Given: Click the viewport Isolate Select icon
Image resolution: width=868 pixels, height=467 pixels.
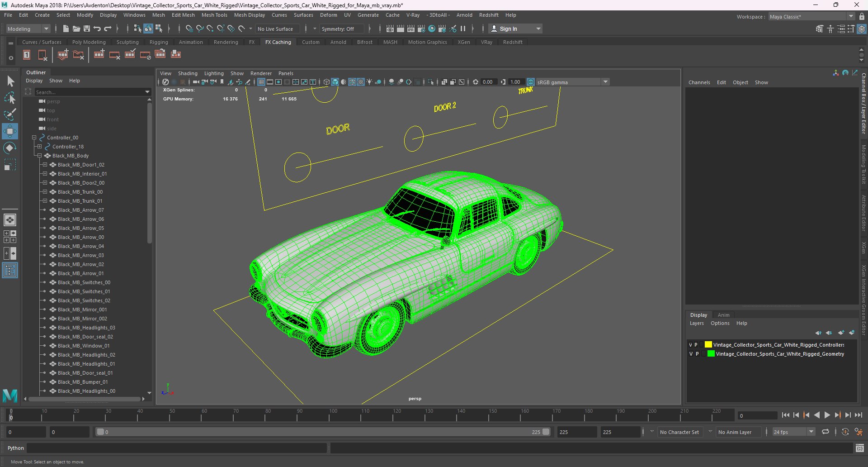Looking at the screenshot, I should pyautogui.click(x=430, y=82).
